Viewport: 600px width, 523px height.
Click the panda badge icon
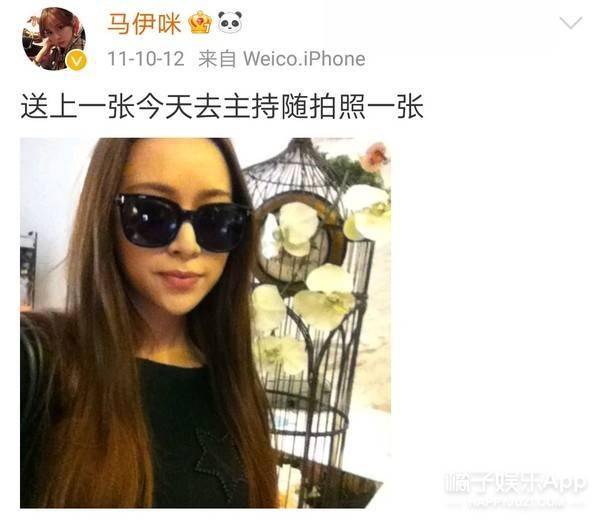click(230, 22)
